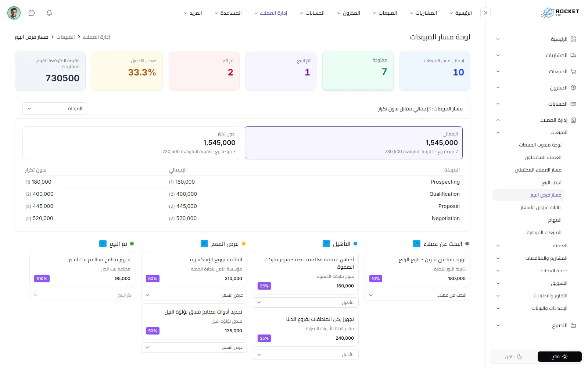Click the التصنيع factory icon in sidebar

pyautogui.click(x=573, y=325)
